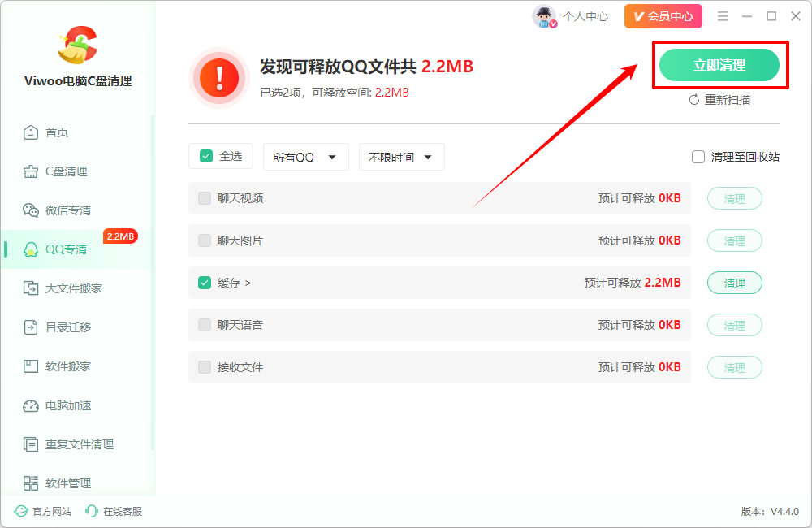Click 清理 button for 缓存

point(734,283)
